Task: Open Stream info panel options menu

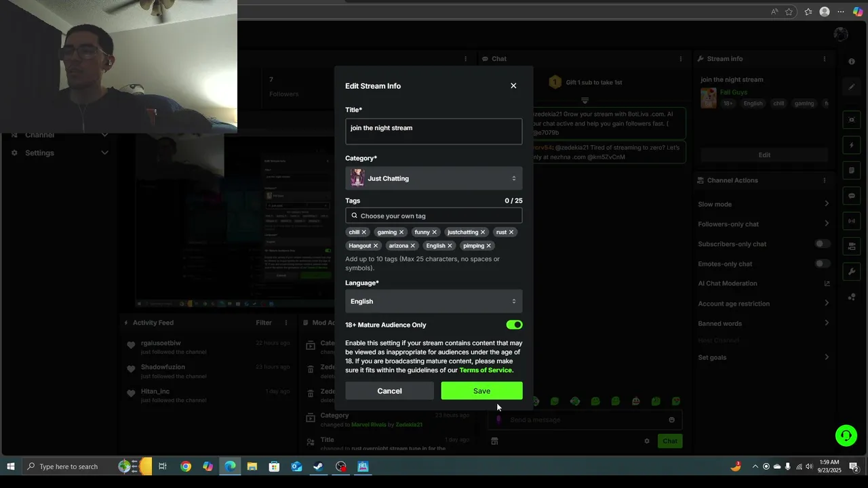Action: [x=825, y=59]
